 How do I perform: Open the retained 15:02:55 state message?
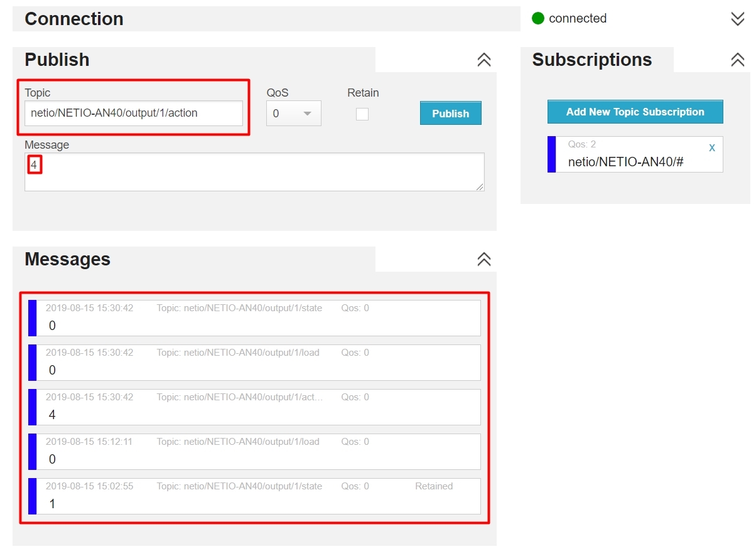[x=254, y=496]
